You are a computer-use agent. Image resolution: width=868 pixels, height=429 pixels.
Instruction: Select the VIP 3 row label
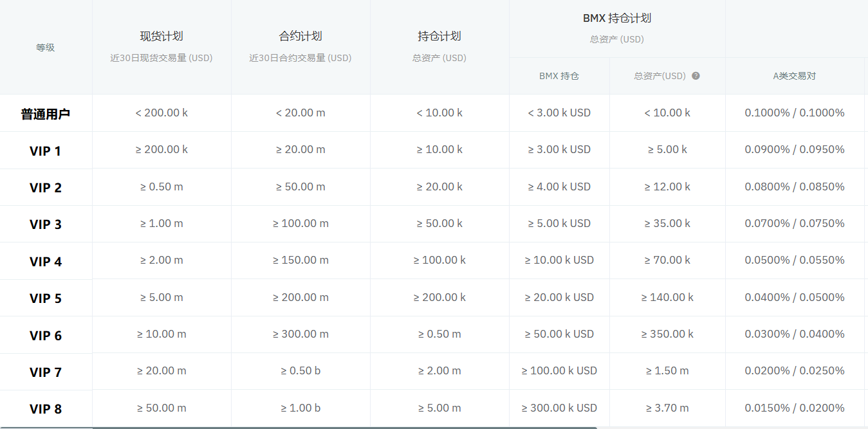tap(46, 224)
